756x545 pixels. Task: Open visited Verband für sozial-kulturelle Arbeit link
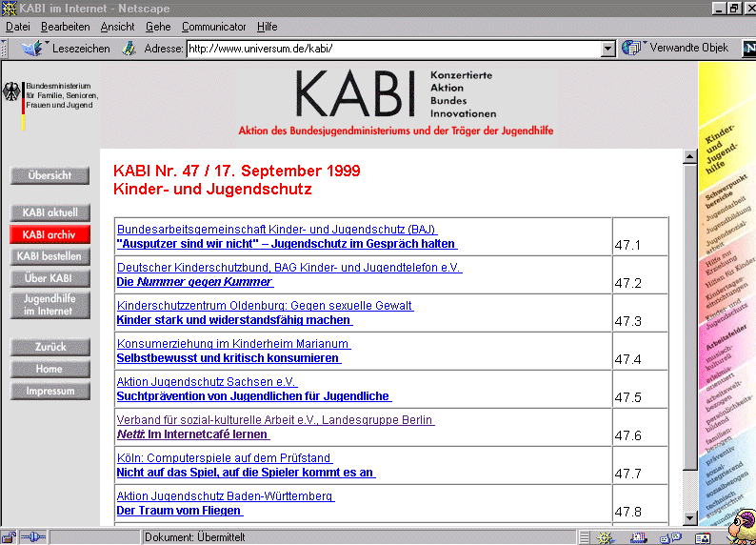275,419
